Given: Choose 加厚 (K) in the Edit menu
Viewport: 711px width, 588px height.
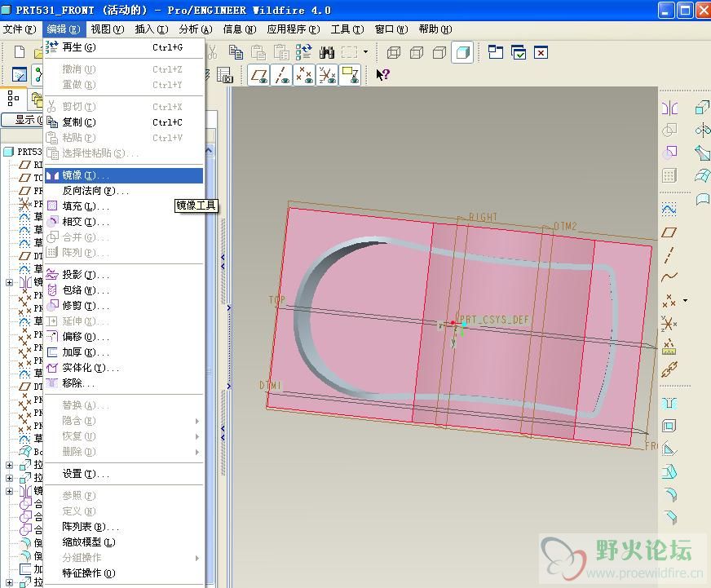Looking at the screenshot, I should (124, 352).
